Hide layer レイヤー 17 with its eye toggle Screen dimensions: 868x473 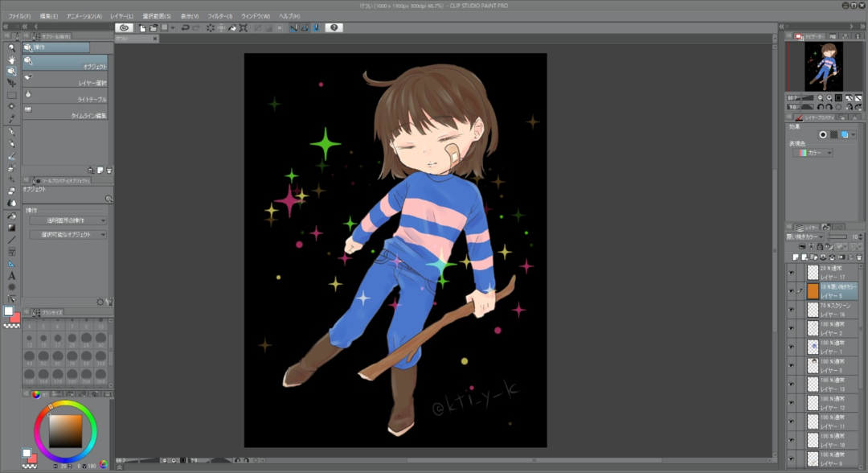point(792,272)
